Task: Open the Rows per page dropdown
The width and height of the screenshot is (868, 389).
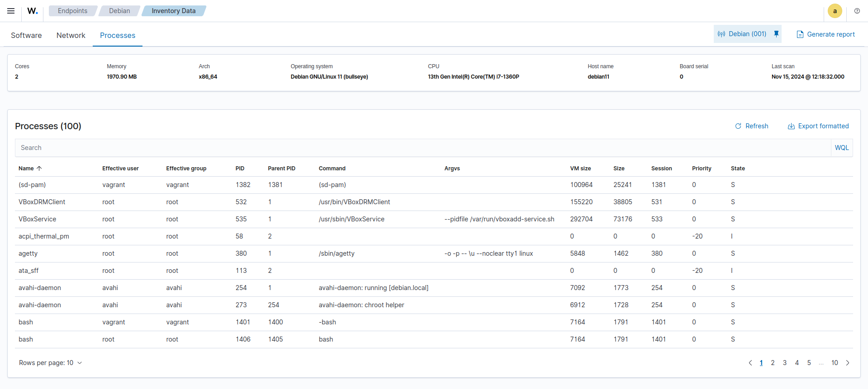Action: pyautogui.click(x=50, y=363)
